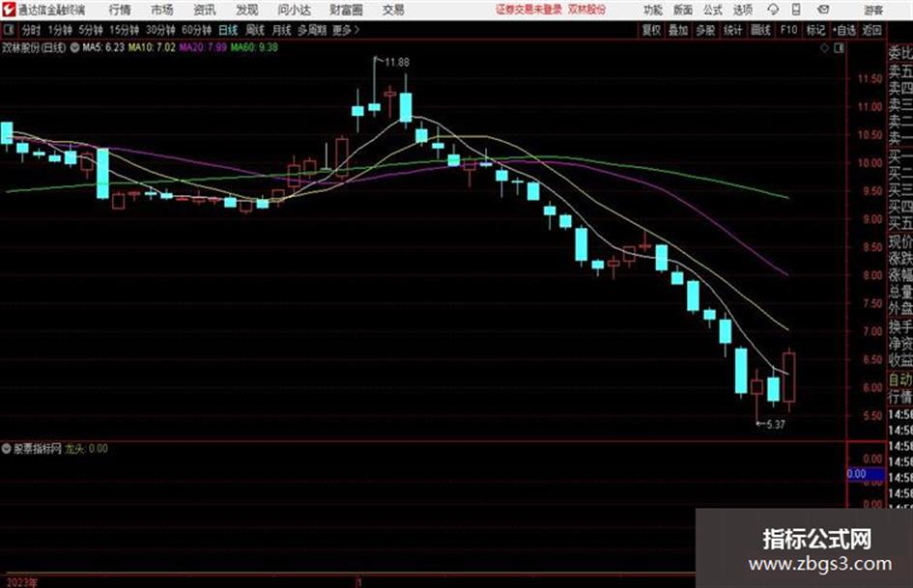Open the 问小达 menu
The height and width of the screenshot is (588, 913).
pos(294,10)
